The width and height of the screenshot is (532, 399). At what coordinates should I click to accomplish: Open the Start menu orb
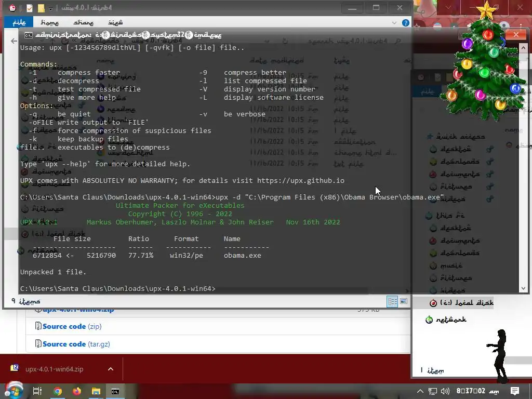14,391
